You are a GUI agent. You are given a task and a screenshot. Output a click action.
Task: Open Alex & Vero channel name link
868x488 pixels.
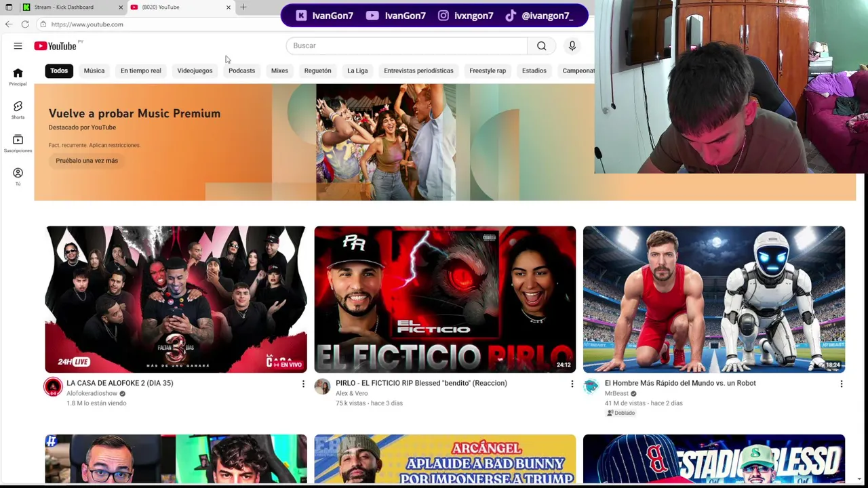point(351,393)
